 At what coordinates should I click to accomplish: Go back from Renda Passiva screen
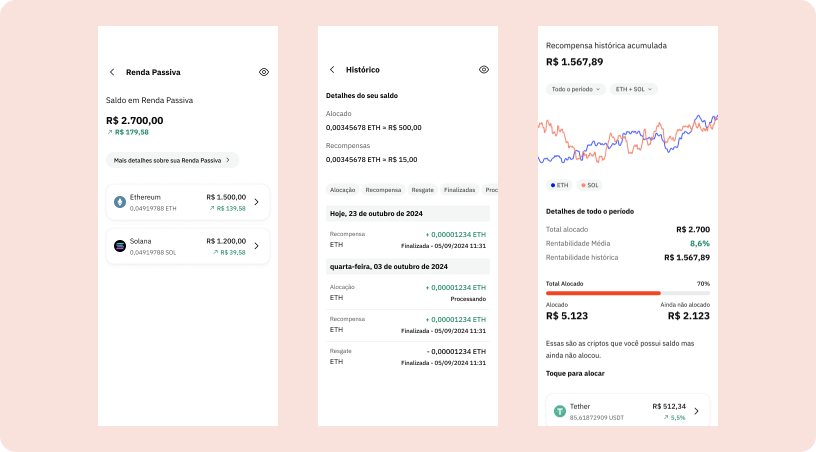(x=112, y=72)
